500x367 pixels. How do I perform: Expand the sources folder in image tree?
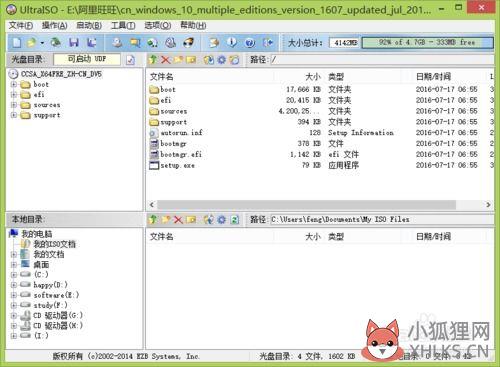[x=14, y=105]
